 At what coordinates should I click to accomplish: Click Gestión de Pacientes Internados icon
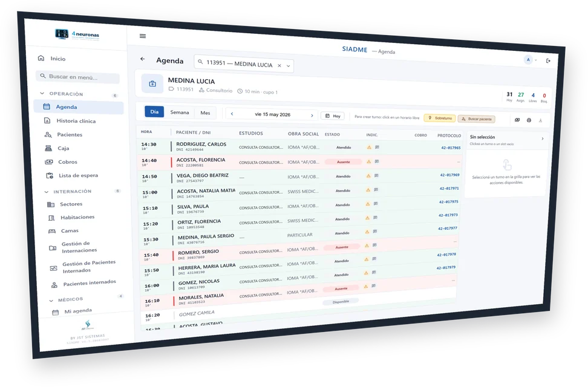(54, 268)
